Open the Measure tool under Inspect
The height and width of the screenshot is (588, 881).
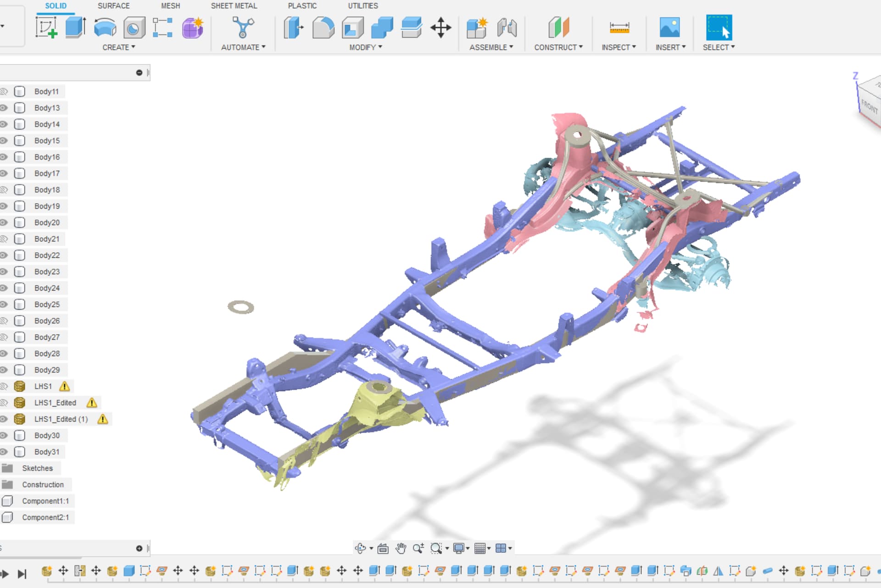pos(619,28)
